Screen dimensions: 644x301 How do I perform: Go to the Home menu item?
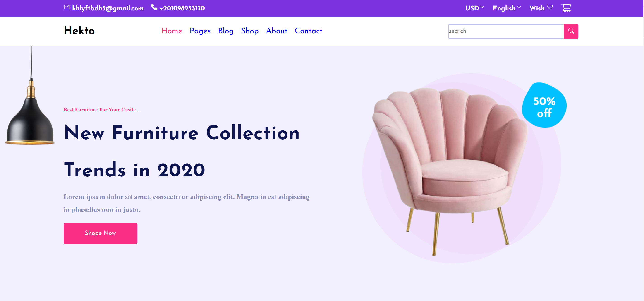click(x=172, y=31)
